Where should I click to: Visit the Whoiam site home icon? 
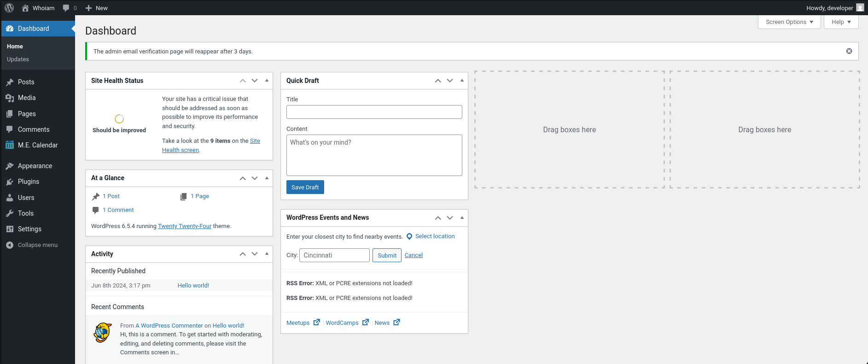click(25, 8)
